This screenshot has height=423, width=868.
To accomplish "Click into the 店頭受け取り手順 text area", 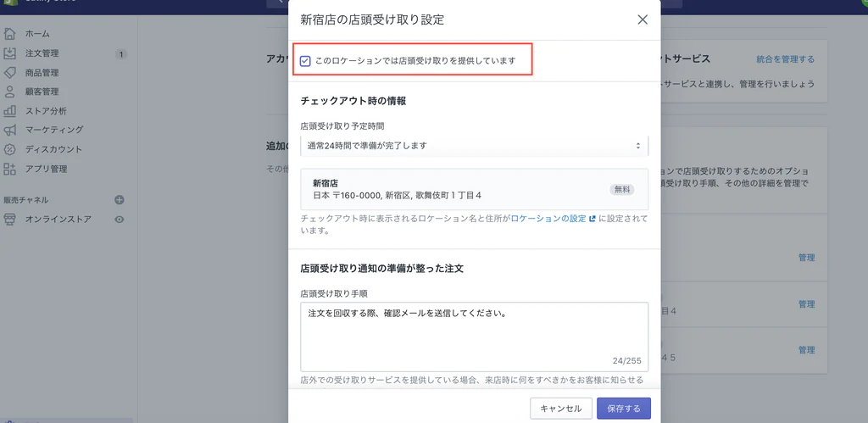I will pos(475,337).
